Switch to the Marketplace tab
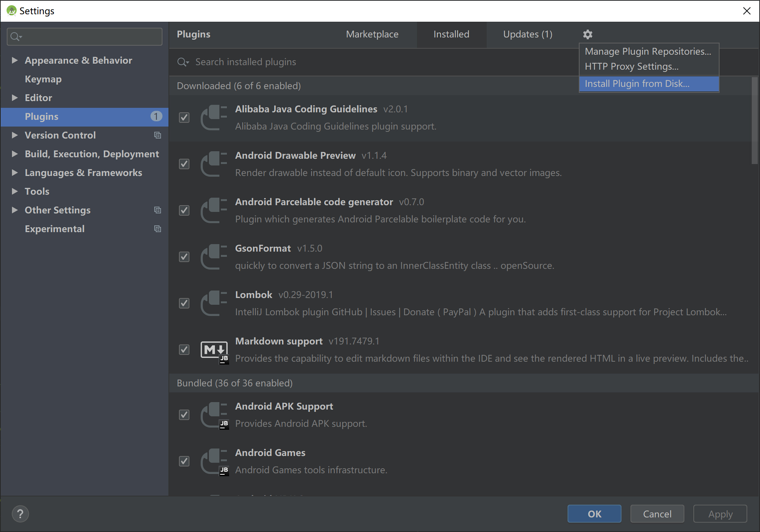Image resolution: width=760 pixels, height=532 pixels. 372,34
